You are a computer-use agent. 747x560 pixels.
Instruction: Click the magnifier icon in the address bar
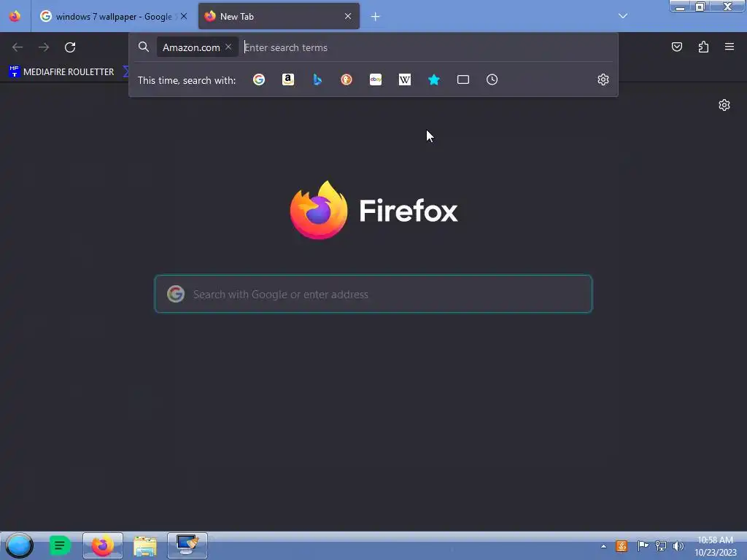(x=144, y=47)
